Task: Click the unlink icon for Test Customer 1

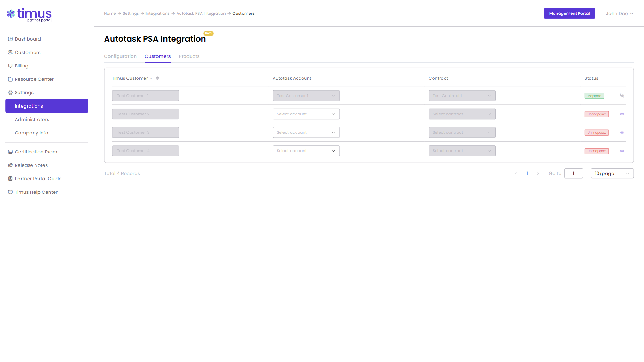Action: click(x=622, y=96)
